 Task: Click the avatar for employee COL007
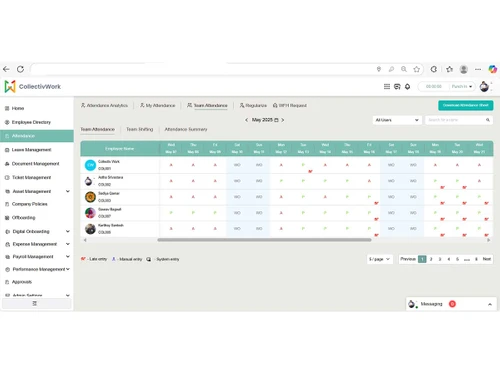pos(90,213)
